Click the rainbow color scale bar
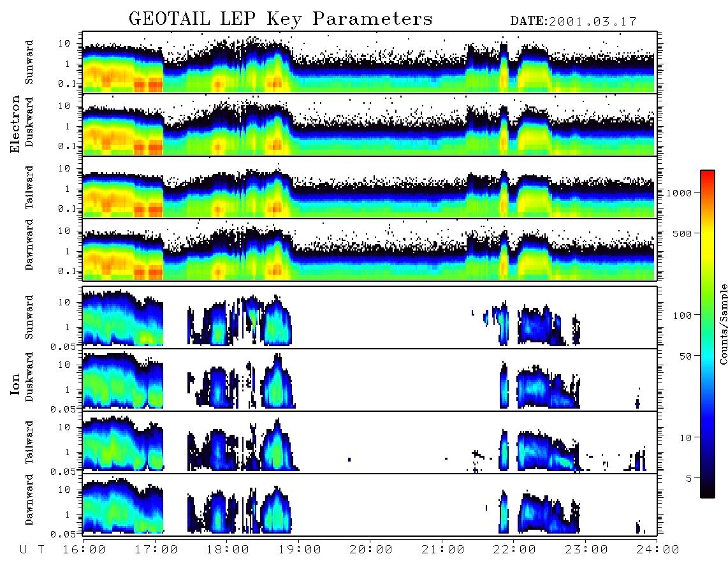This screenshot has width=728, height=561. (x=708, y=334)
